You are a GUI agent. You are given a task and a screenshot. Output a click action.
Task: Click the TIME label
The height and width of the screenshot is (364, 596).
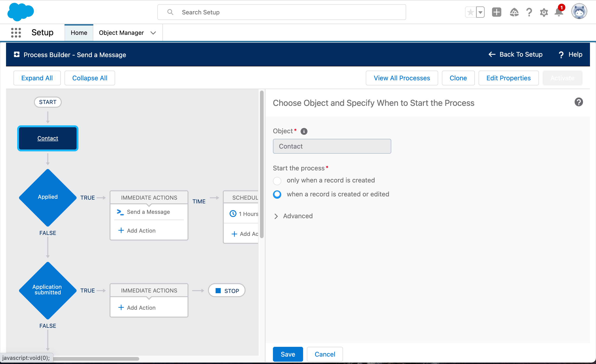point(199,201)
